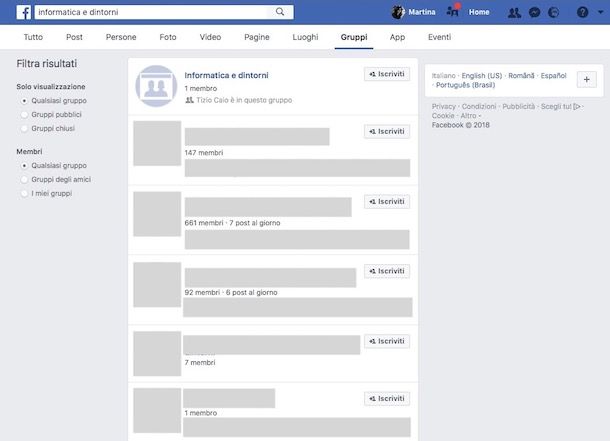610x441 pixels.
Task: Open thumbnail of the 661 membri group
Action: 157,214
